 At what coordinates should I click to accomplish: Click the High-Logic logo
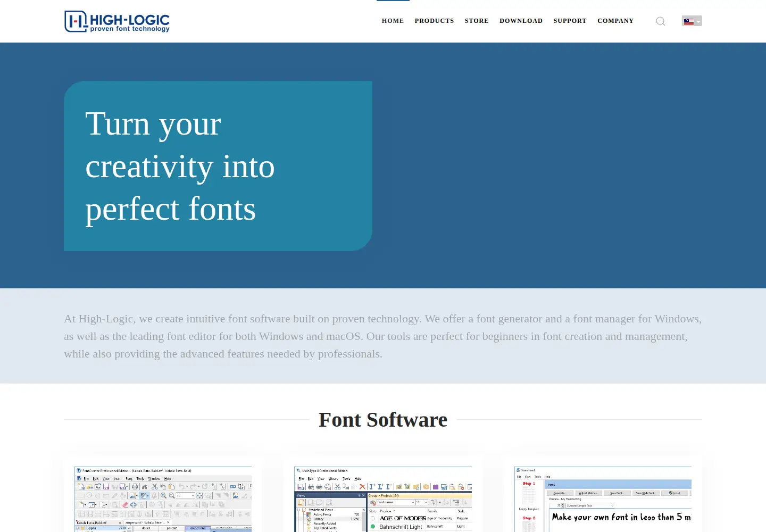(x=117, y=21)
